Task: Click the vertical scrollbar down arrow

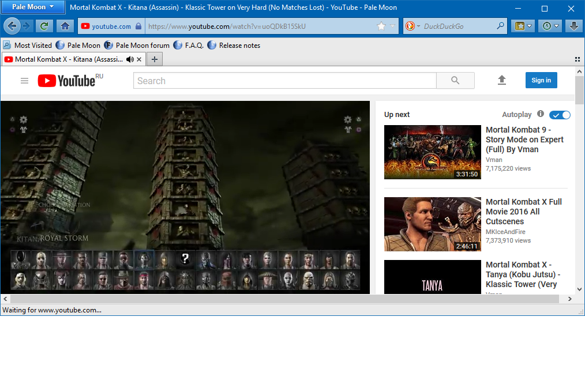Action: [579, 289]
